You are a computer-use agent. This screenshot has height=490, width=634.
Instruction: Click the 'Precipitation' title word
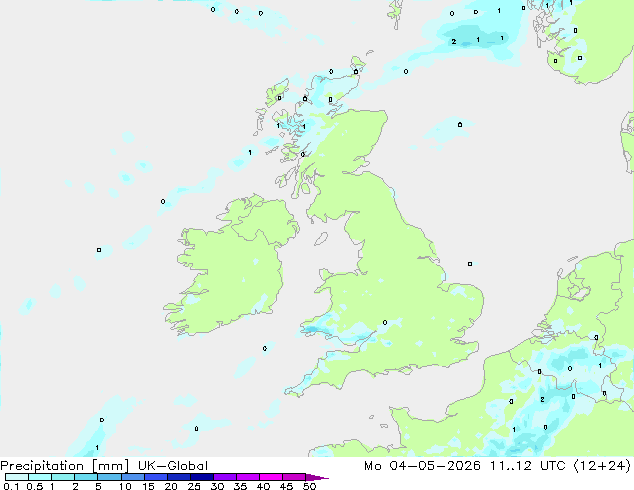pyautogui.click(x=42, y=466)
